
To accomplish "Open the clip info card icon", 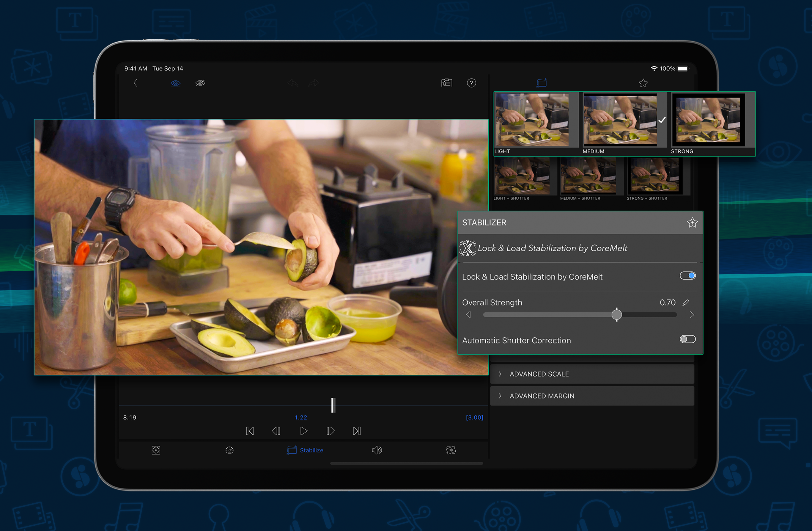I will [x=447, y=83].
